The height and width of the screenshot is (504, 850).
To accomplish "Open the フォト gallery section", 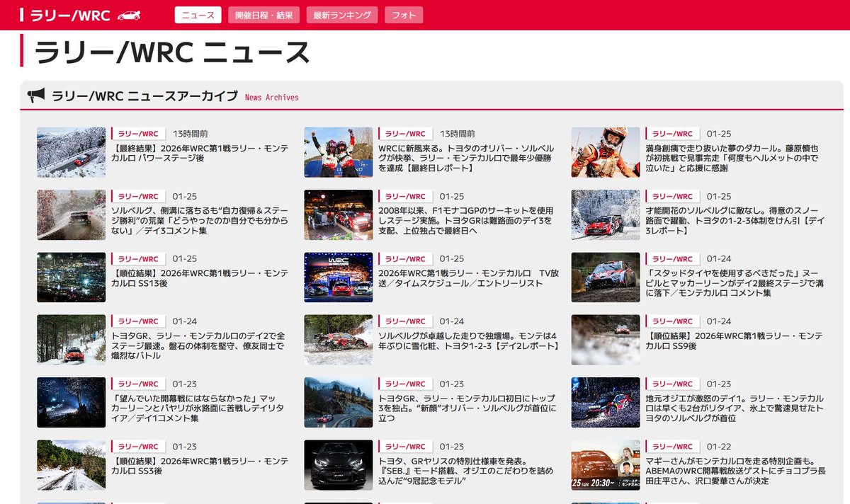I will [403, 14].
